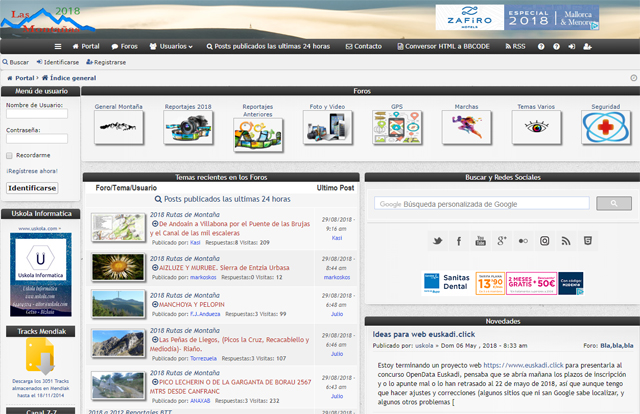Screen dimensions: 640x414
Task: Open the Seguridad forum icon
Action: (x=605, y=127)
